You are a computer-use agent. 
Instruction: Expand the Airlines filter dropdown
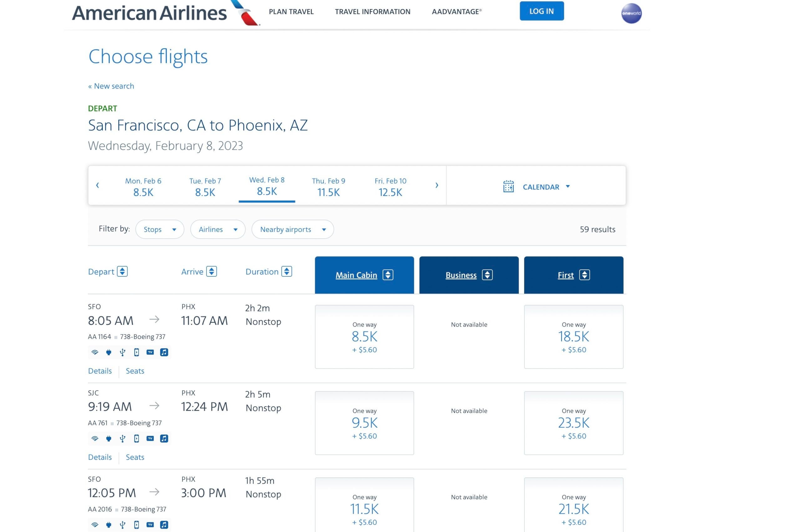click(x=218, y=229)
